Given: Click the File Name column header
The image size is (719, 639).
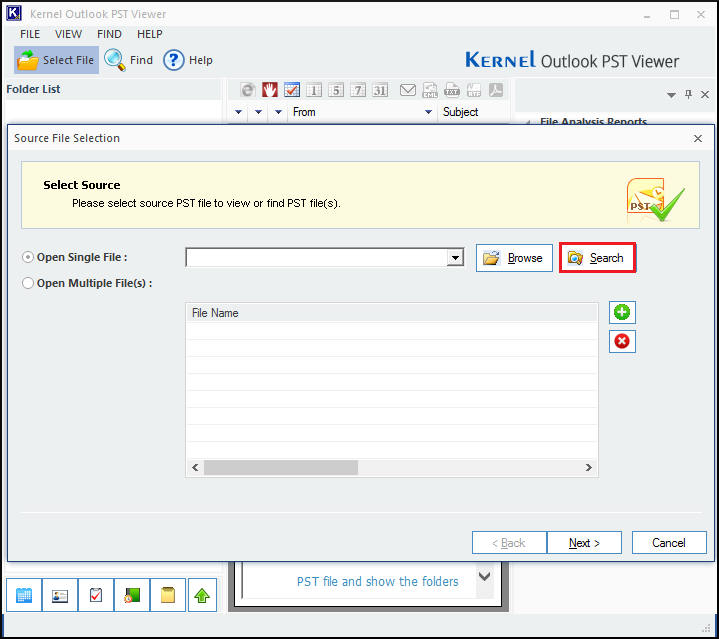Looking at the screenshot, I should (392, 313).
